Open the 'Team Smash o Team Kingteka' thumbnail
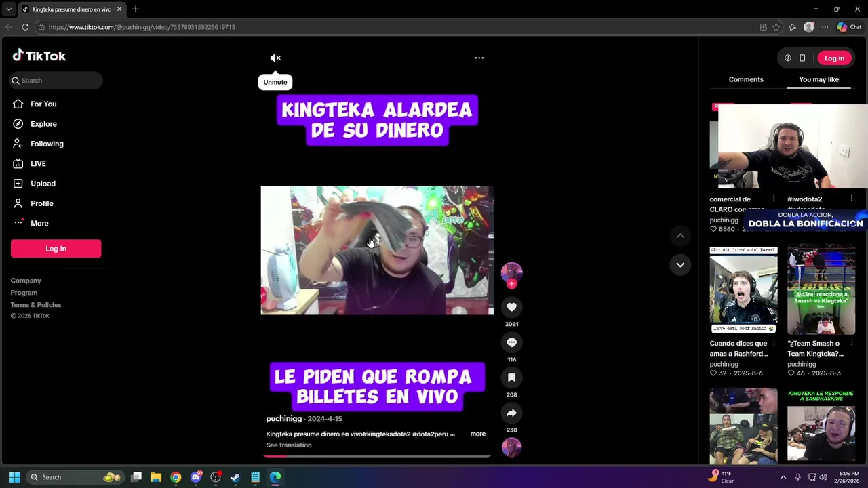This screenshot has width=868, height=488. pos(821,290)
